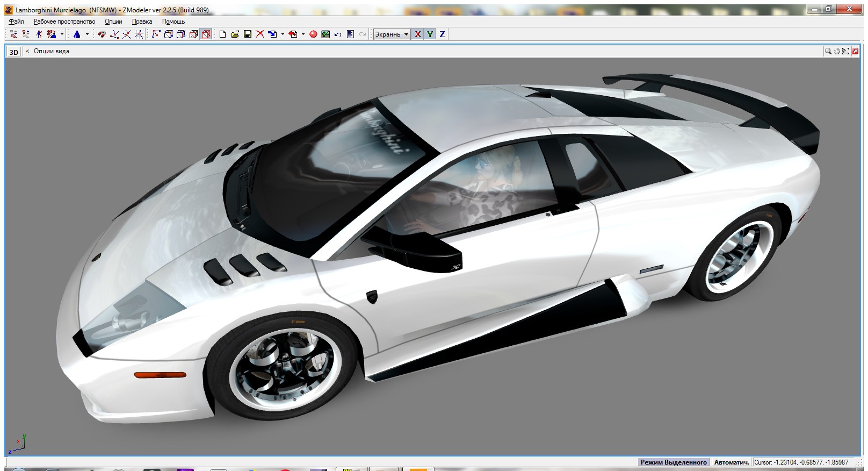868x471 pixels.
Task: Open the Опции menu
Action: click(x=113, y=22)
